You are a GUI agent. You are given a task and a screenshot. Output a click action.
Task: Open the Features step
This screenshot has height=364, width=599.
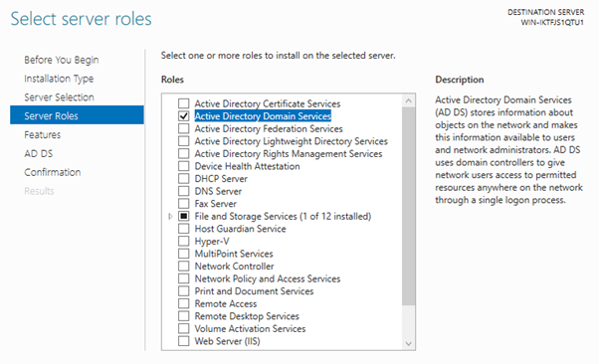(43, 135)
